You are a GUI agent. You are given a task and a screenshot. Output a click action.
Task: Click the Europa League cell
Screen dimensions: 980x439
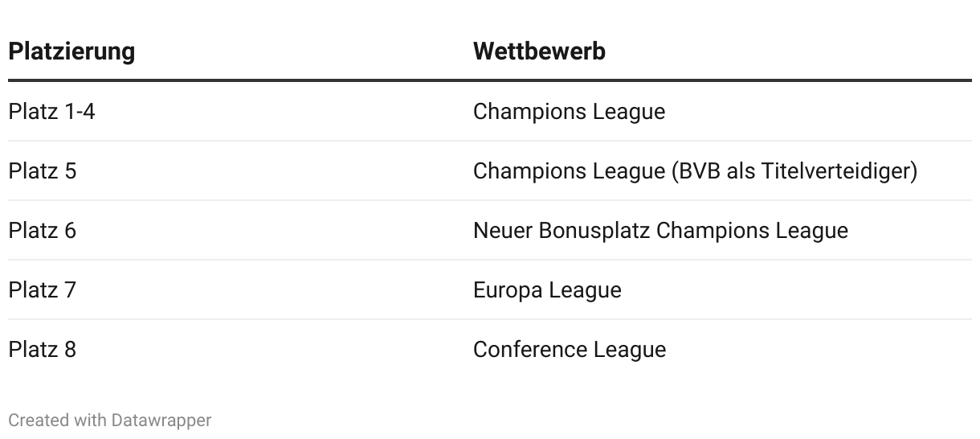point(547,290)
